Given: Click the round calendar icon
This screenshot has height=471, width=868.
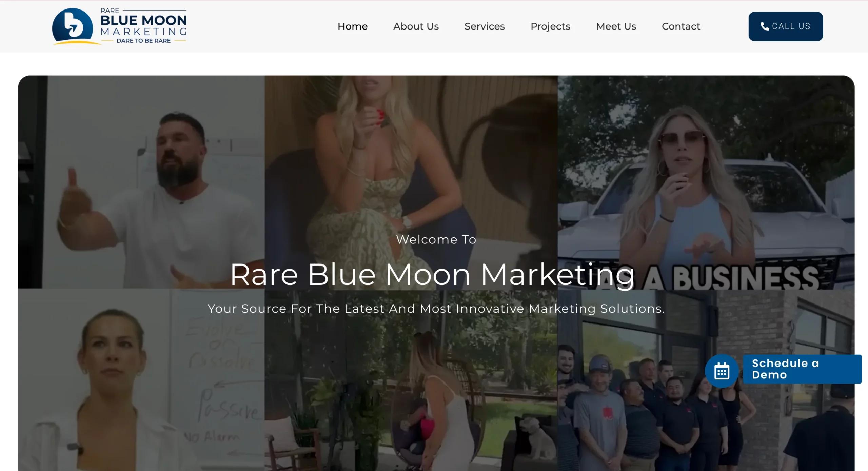Looking at the screenshot, I should [722, 371].
